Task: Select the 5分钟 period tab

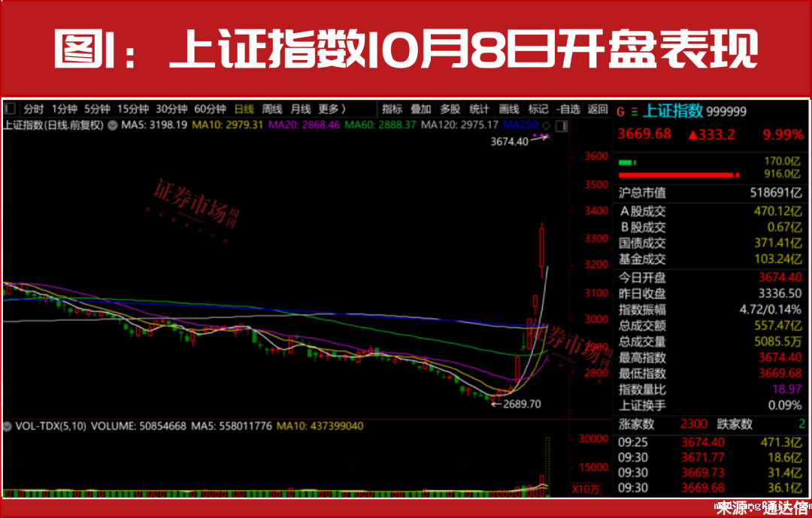Action: pos(97,109)
